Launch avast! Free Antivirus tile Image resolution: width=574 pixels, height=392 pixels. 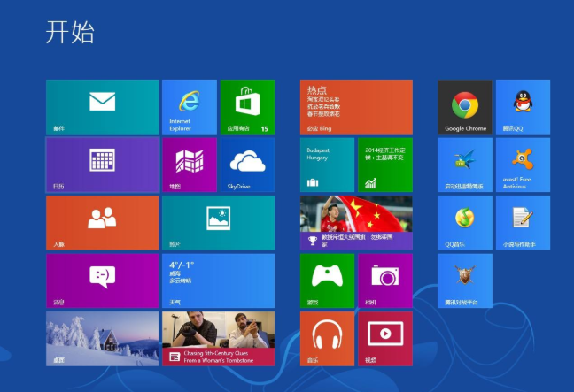[523, 165]
